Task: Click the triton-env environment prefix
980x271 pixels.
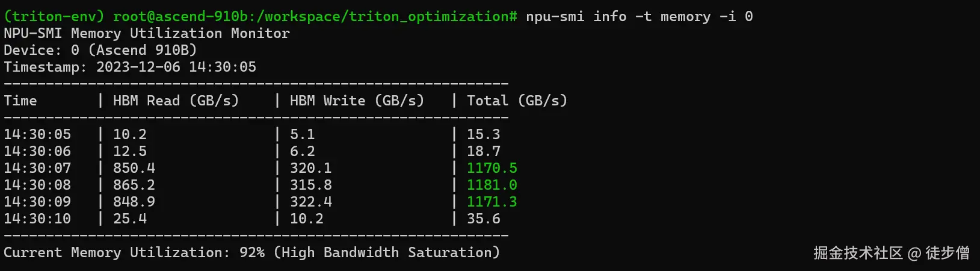Action: [54, 16]
